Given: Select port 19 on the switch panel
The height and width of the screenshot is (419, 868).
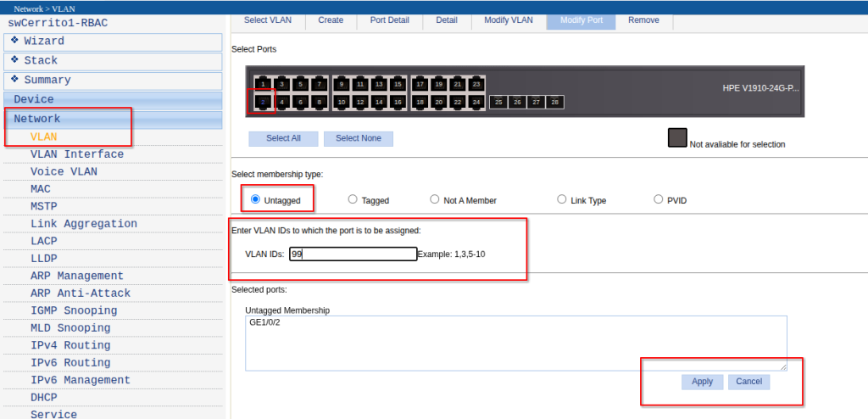Looking at the screenshot, I should point(439,84).
